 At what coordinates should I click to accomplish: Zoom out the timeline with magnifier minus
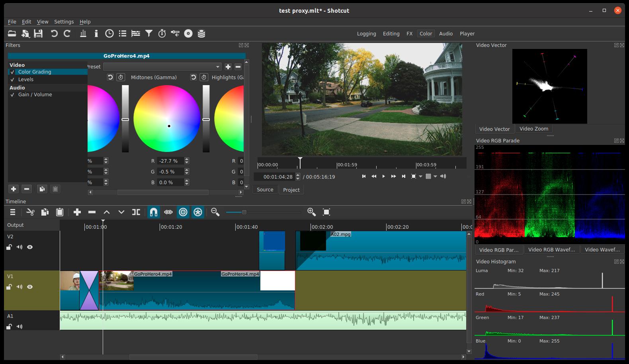click(x=215, y=212)
